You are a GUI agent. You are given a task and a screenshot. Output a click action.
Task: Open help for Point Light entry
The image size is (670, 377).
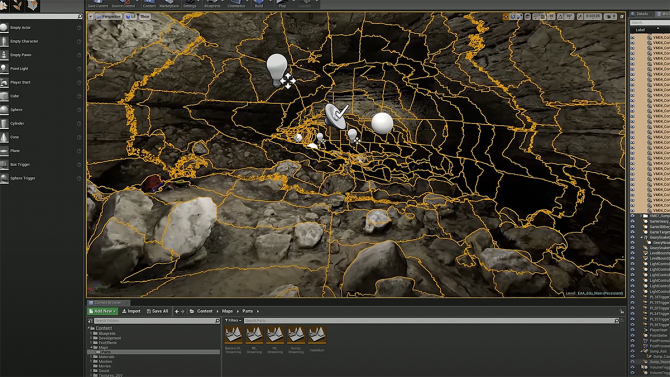(x=79, y=69)
